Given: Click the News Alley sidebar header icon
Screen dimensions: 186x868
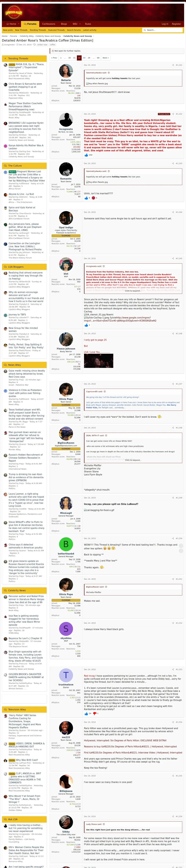Looking at the screenshot, I should pos(5,365).
